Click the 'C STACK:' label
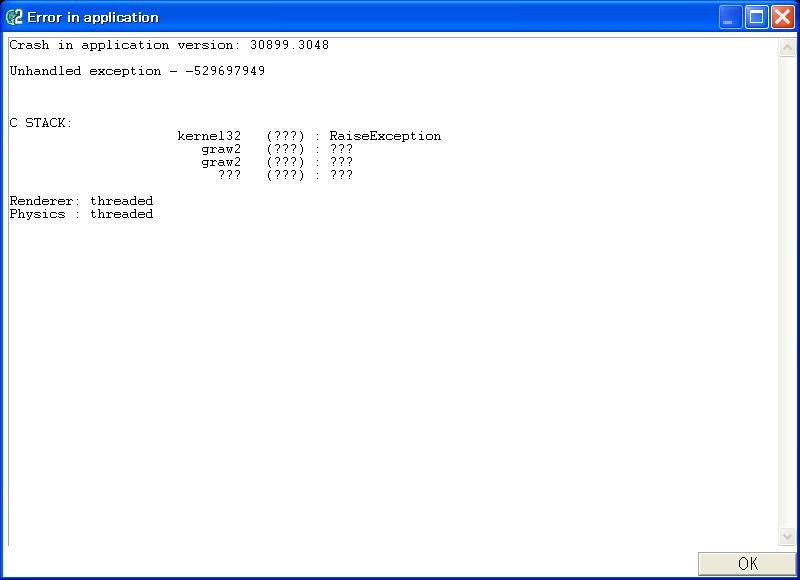 coord(41,123)
